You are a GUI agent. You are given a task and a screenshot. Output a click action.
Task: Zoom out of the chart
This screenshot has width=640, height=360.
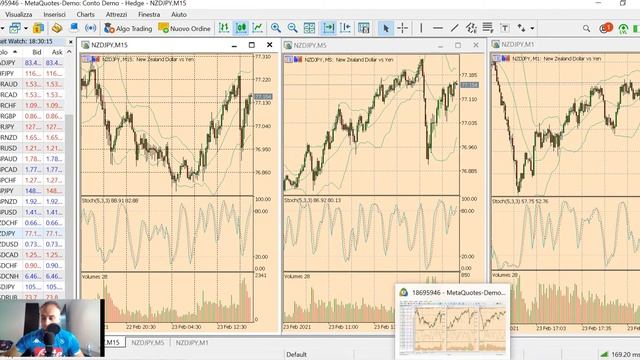pyautogui.click(x=292, y=28)
